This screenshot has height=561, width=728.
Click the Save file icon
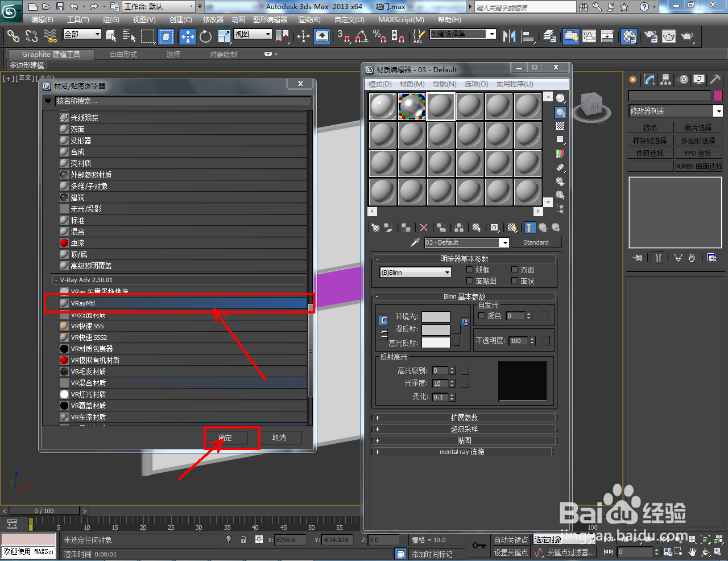(x=60, y=7)
